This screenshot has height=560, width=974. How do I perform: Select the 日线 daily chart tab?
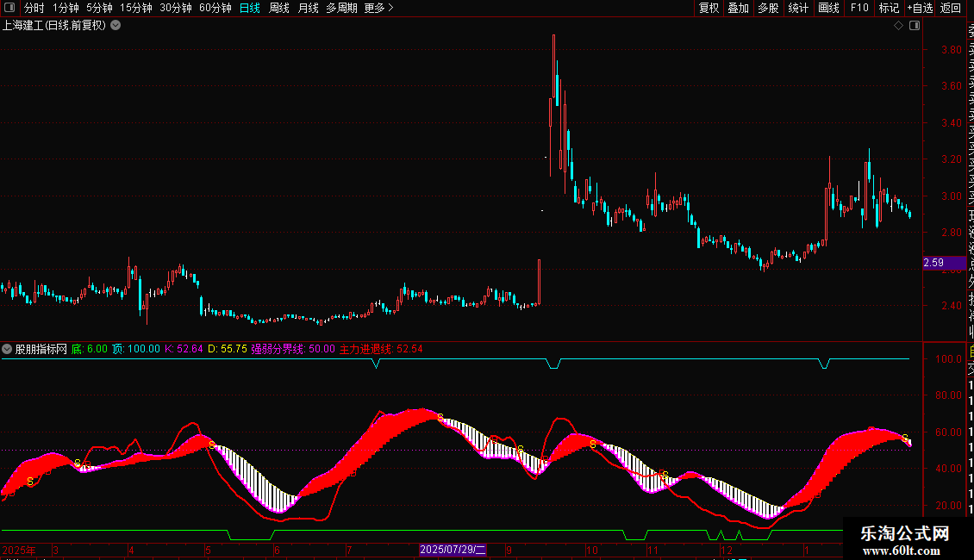(x=250, y=8)
